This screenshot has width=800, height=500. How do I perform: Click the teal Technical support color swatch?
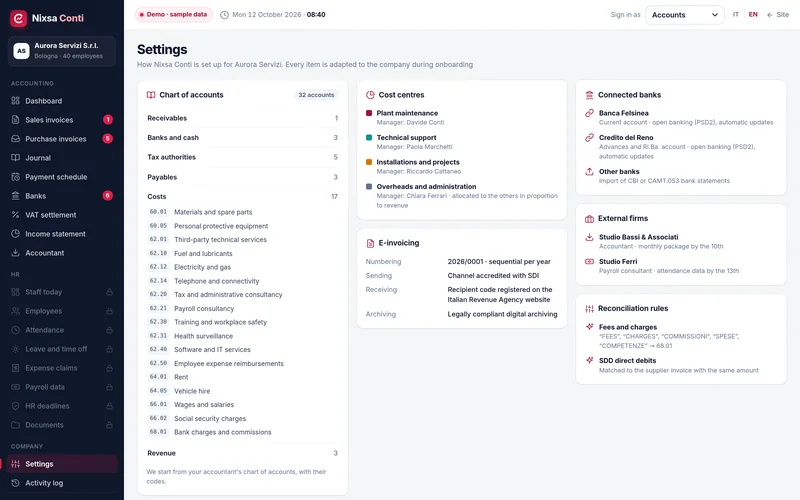[x=369, y=137]
